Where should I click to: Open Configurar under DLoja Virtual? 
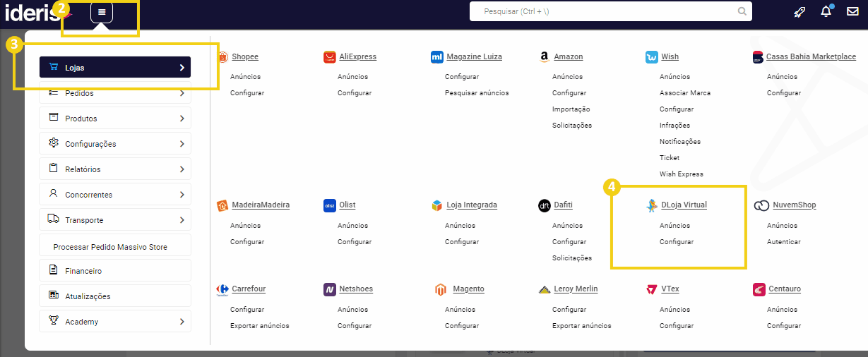coord(677,242)
